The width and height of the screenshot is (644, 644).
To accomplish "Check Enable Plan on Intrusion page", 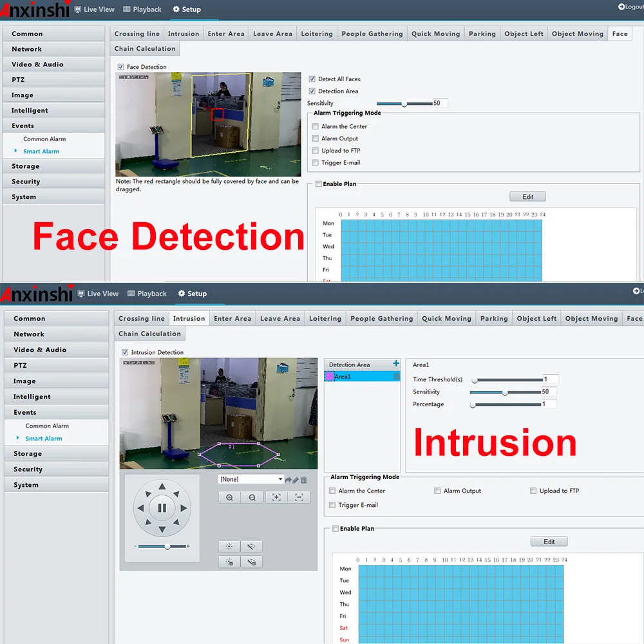I will tap(336, 528).
